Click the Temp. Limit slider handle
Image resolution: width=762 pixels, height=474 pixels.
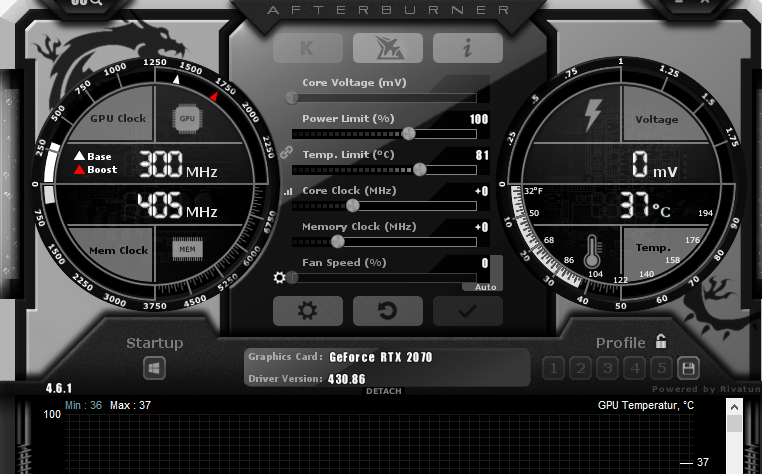coord(419,169)
